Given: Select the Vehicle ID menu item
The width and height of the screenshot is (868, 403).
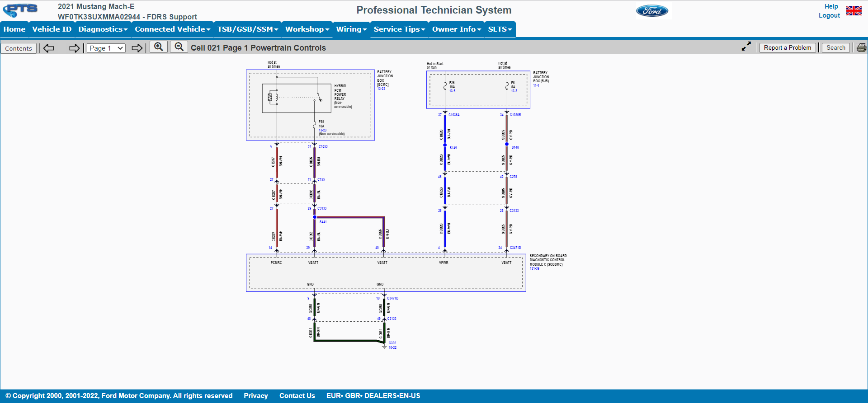Looking at the screenshot, I should (x=52, y=29).
